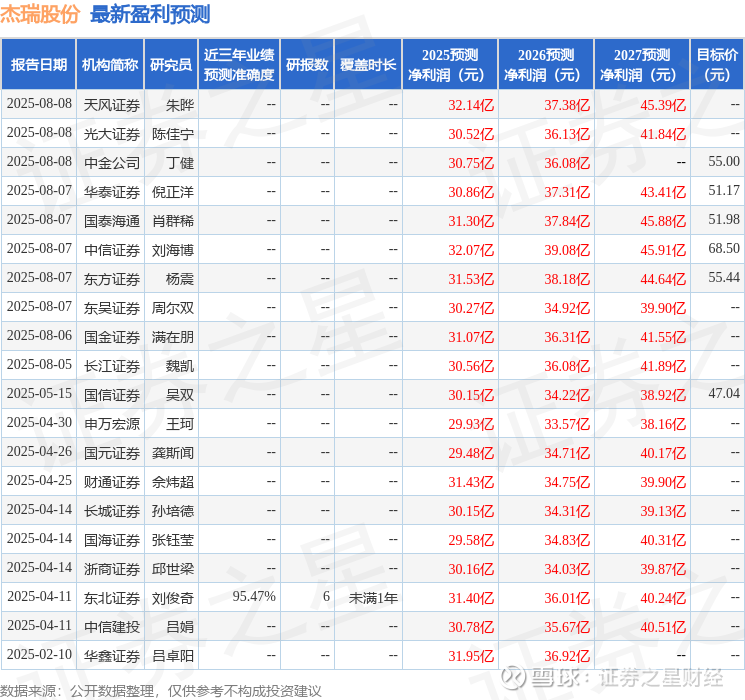This screenshot has width=745, height=700.
Task: Click 中金公司 institution cell
Action: click(112, 163)
